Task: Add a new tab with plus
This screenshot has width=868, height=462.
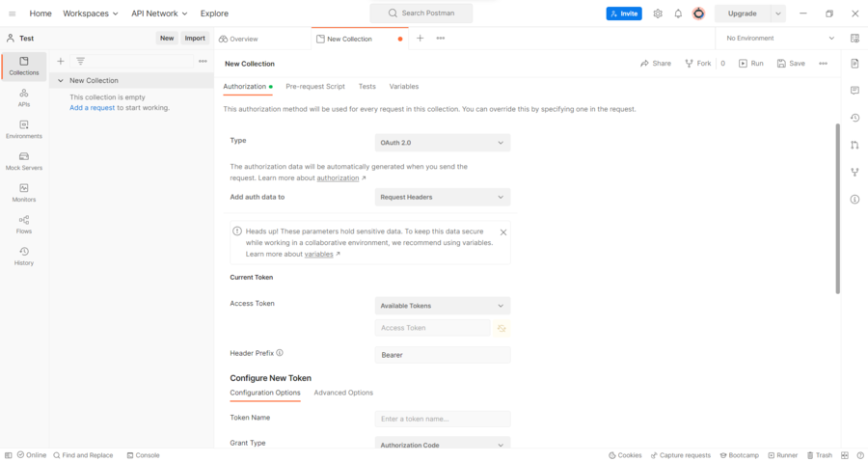Action: click(420, 39)
